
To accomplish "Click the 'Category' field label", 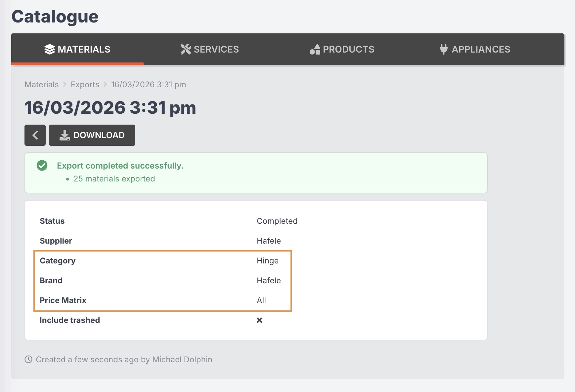I will pyautogui.click(x=58, y=261).
